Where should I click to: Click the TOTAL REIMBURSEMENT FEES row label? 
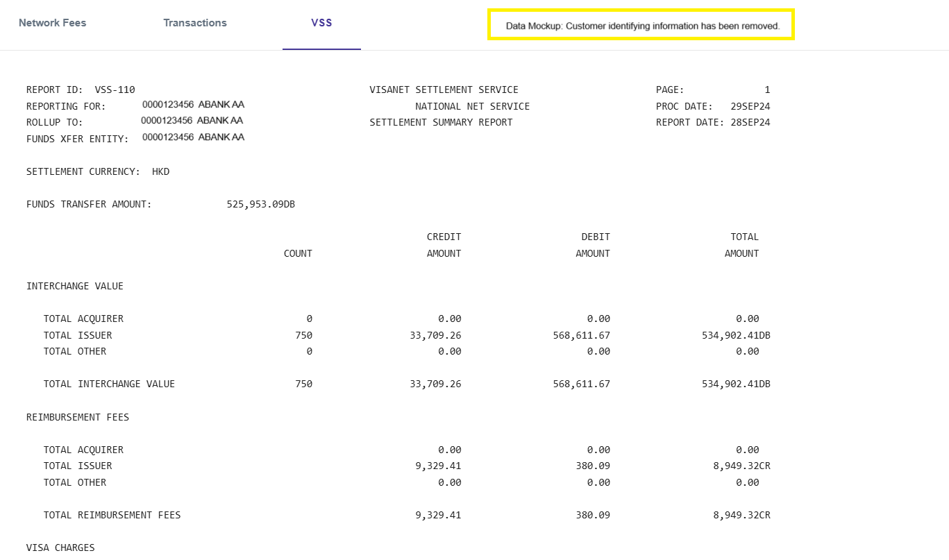tap(112, 515)
